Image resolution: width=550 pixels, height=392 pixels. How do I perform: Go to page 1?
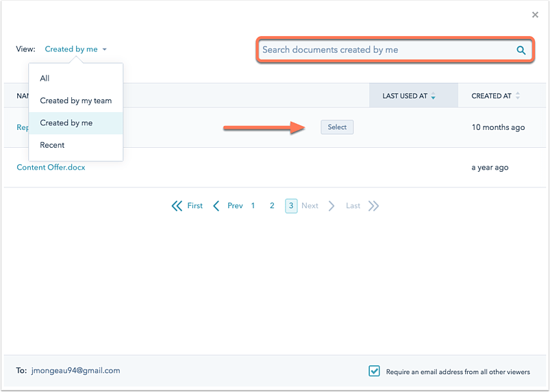coord(253,206)
